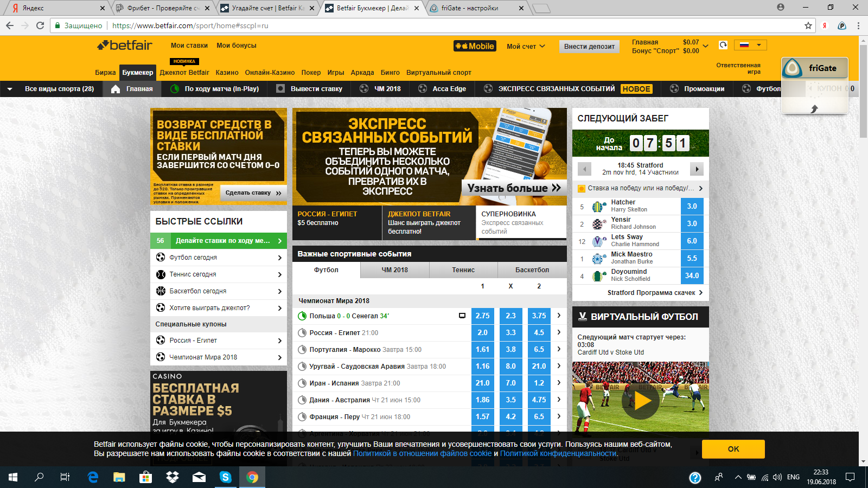The width and height of the screenshot is (868, 488).
Task: Open Политикой конфиденциальности link
Action: pos(558,453)
